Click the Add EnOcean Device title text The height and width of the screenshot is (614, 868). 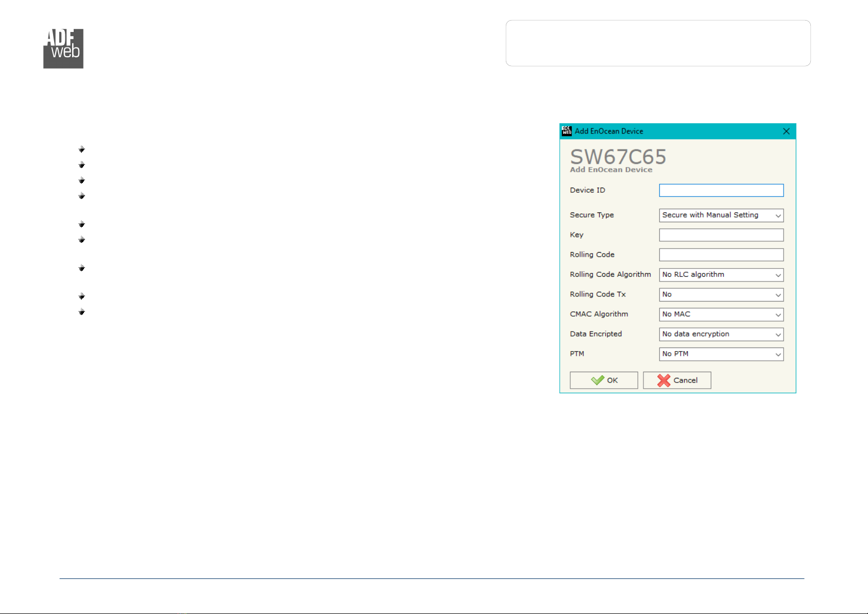click(609, 131)
